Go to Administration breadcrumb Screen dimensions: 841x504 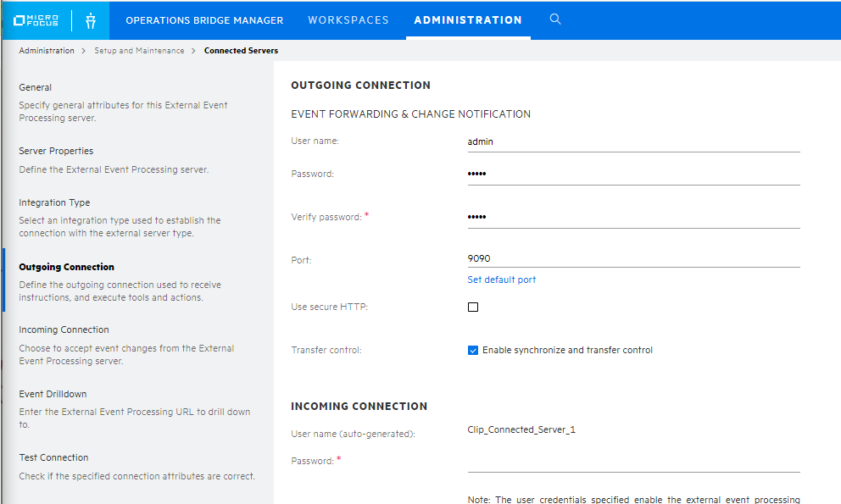tap(47, 51)
